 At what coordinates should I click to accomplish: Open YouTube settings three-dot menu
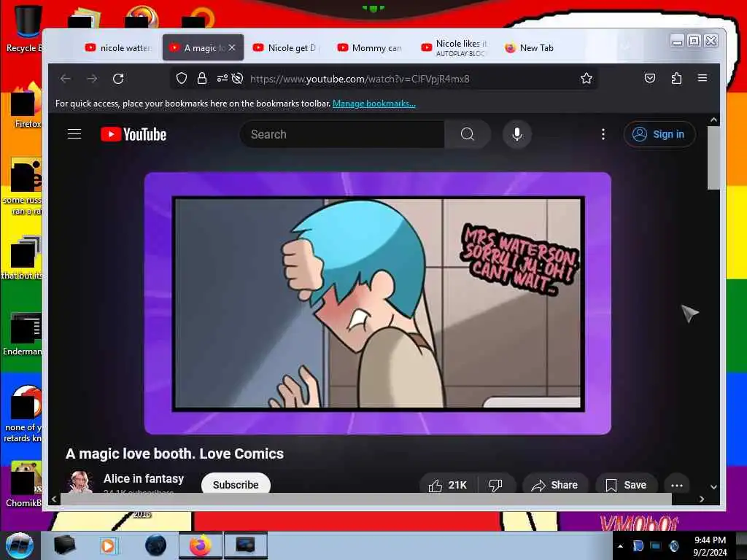(603, 134)
